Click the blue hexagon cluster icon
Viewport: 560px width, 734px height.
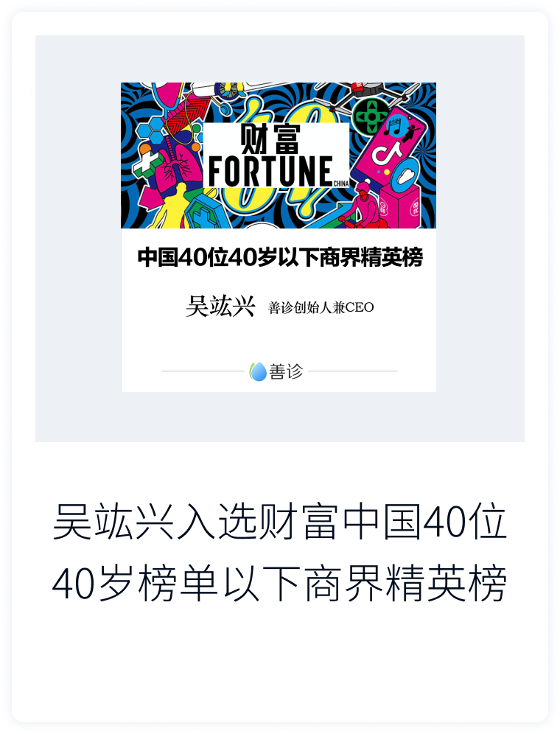pyautogui.click(x=151, y=129)
